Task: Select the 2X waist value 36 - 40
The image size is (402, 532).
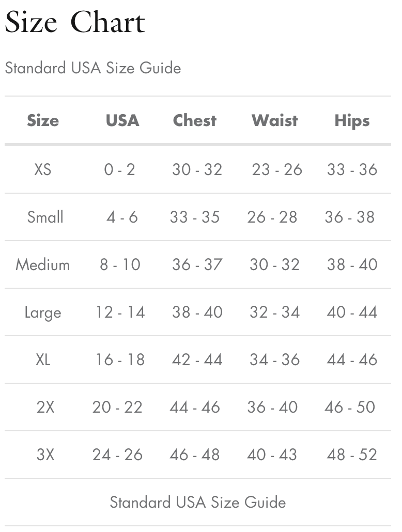Action: tap(272, 407)
